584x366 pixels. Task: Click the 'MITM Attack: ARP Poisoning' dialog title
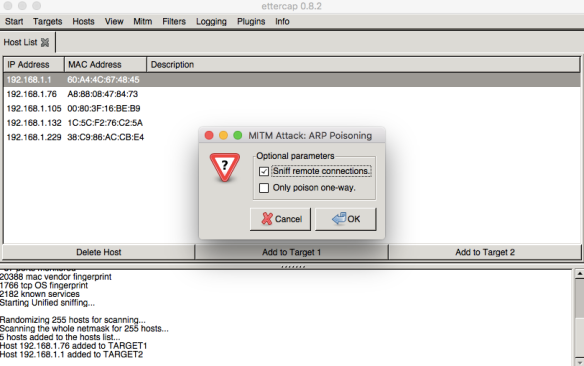[x=310, y=136]
